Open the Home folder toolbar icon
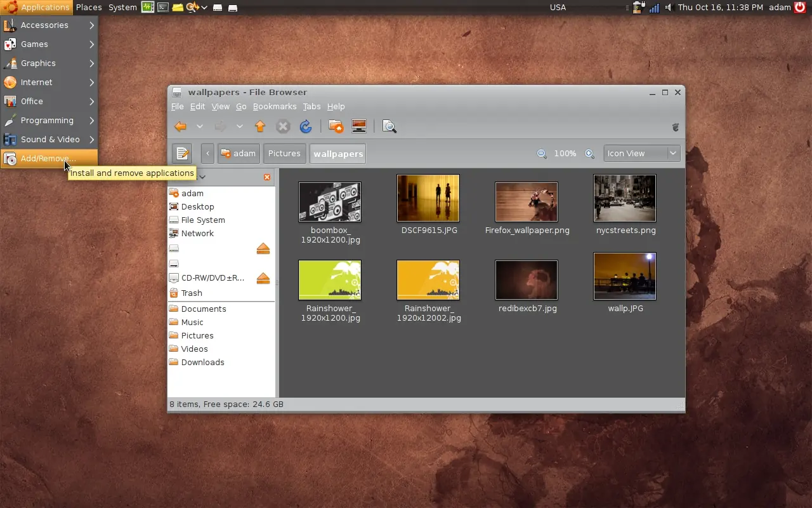The width and height of the screenshot is (812, 508). pos(336,126)
